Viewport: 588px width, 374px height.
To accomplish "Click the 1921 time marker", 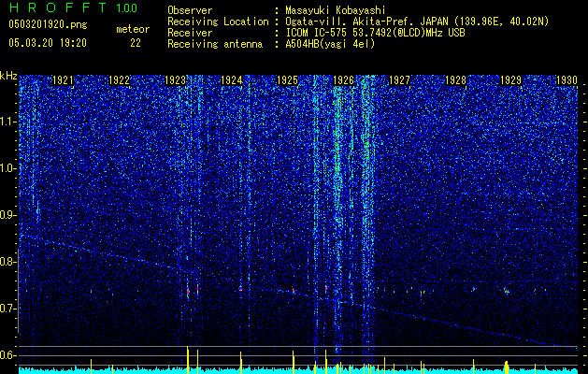I will tap(63, 79).
